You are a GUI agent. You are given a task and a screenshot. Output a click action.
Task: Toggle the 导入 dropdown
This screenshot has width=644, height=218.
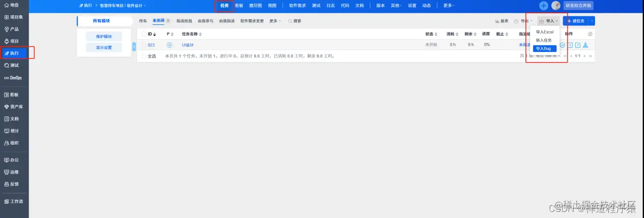(x=549, y=21)
